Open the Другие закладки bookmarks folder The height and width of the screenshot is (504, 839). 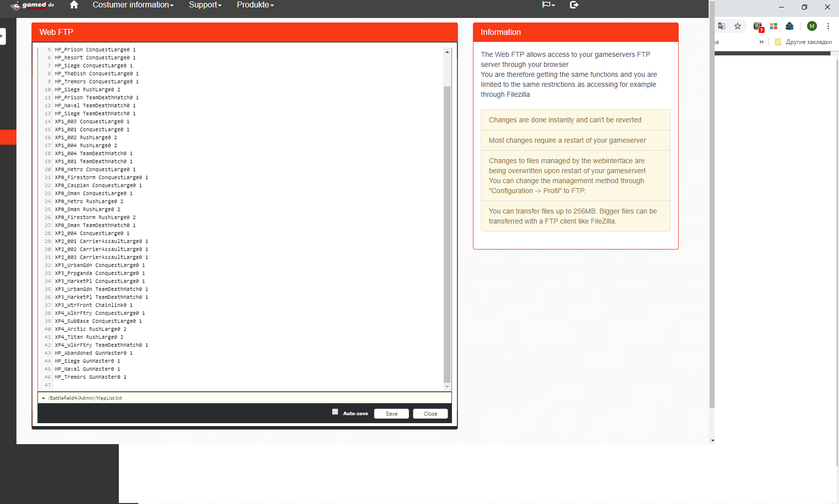804,42
